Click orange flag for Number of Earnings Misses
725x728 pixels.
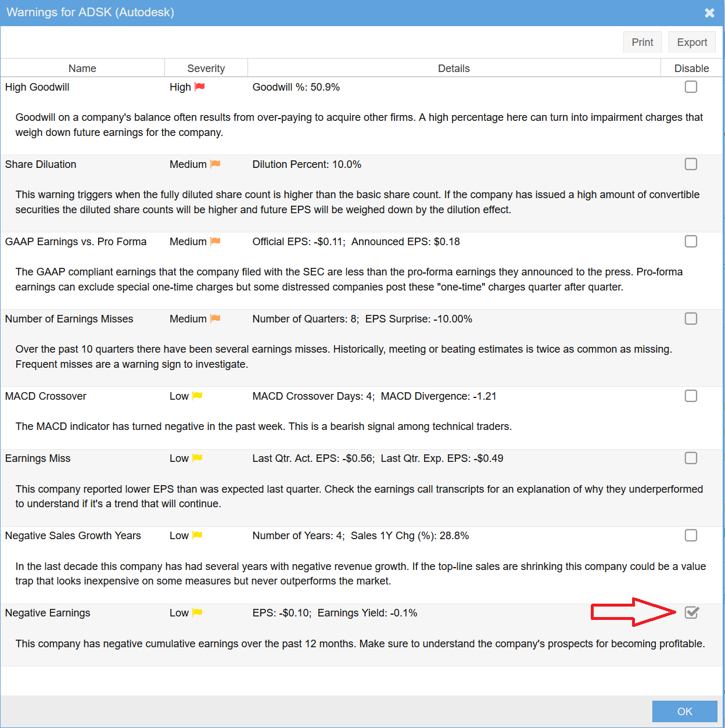pyautogui.click(x=215, y=318)
